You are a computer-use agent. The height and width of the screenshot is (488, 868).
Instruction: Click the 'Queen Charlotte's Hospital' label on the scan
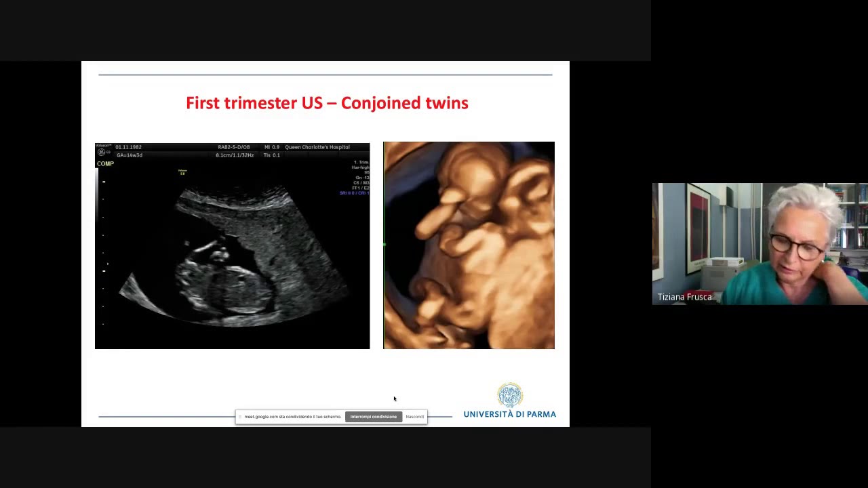coord(317,147)
